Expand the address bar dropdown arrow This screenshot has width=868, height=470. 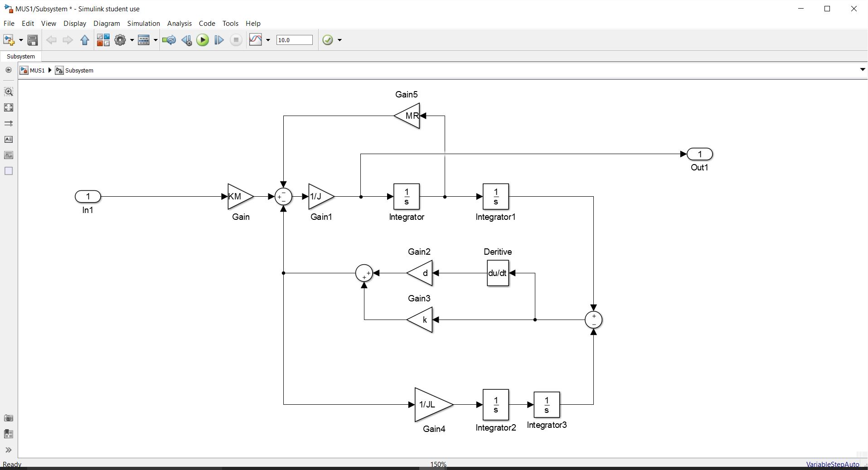tap(862, 70)
